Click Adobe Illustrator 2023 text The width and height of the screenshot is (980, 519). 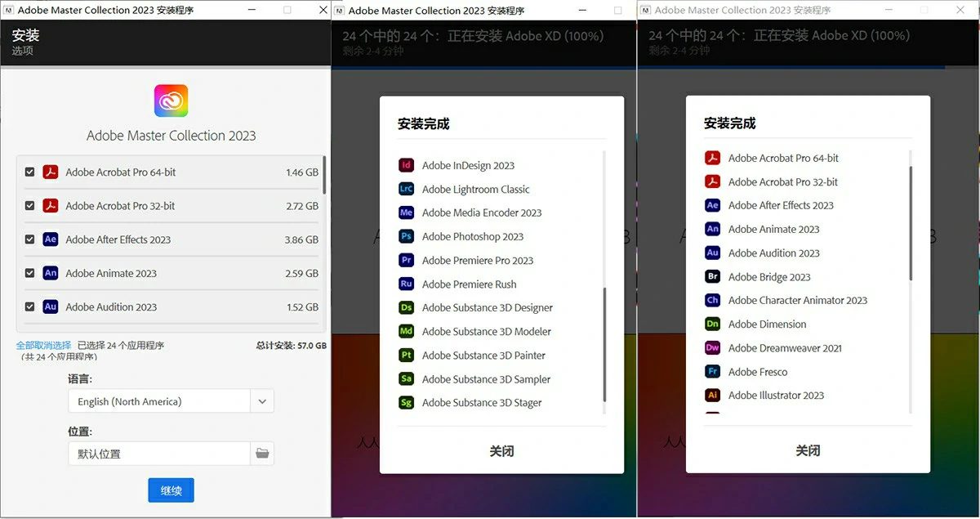[777, 395]
